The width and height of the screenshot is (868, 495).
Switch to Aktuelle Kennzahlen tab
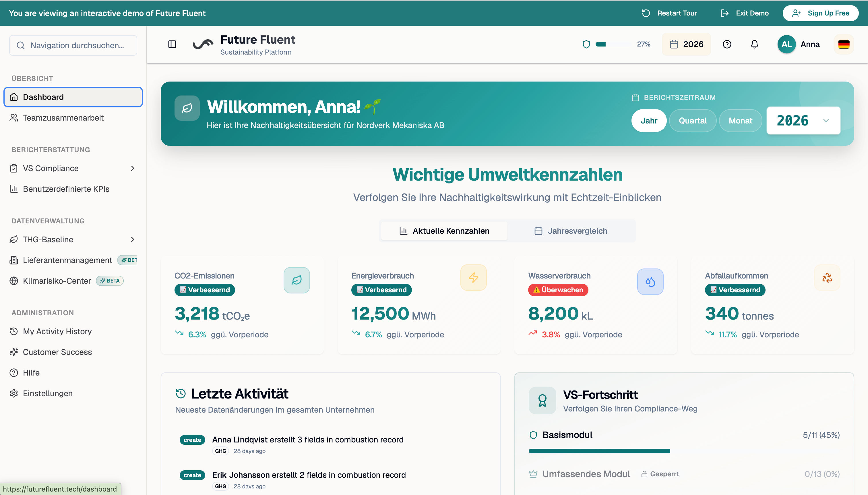pyautogui.click(x=444, y=231)
